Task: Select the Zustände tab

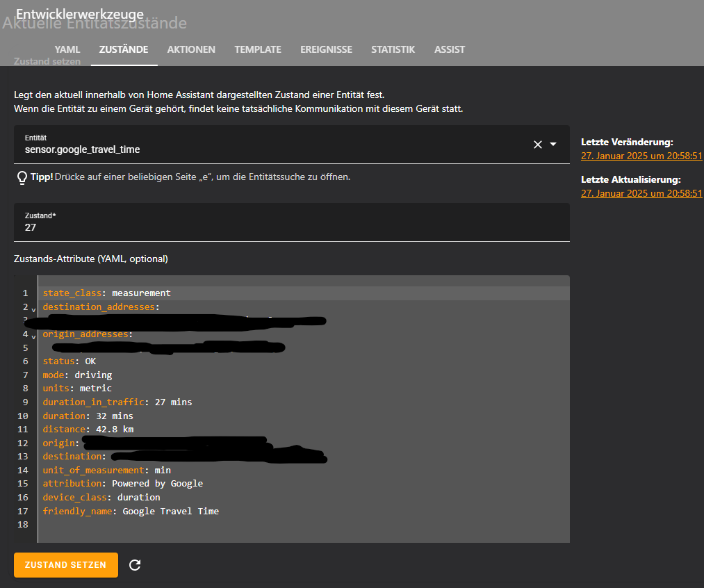Action: [x=124, y=49]
